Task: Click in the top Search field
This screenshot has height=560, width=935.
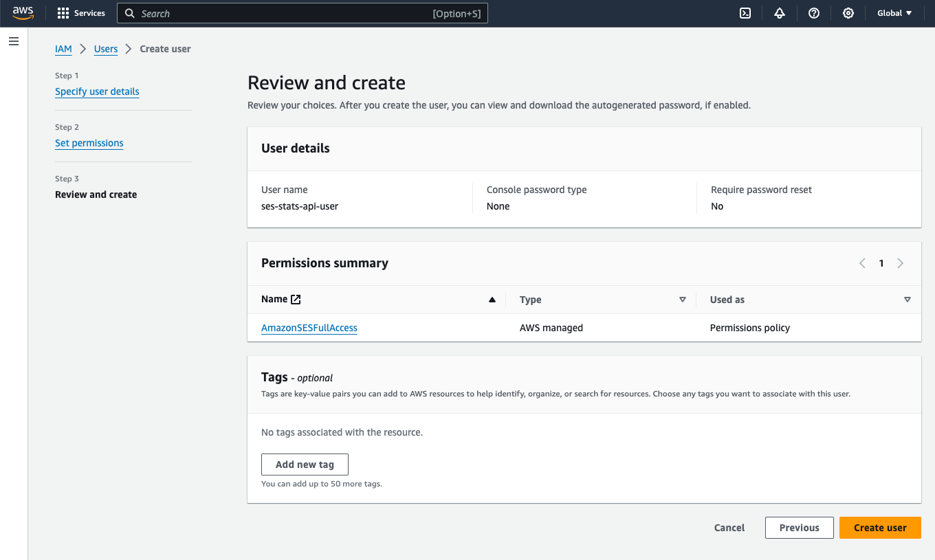Action: 302,13
